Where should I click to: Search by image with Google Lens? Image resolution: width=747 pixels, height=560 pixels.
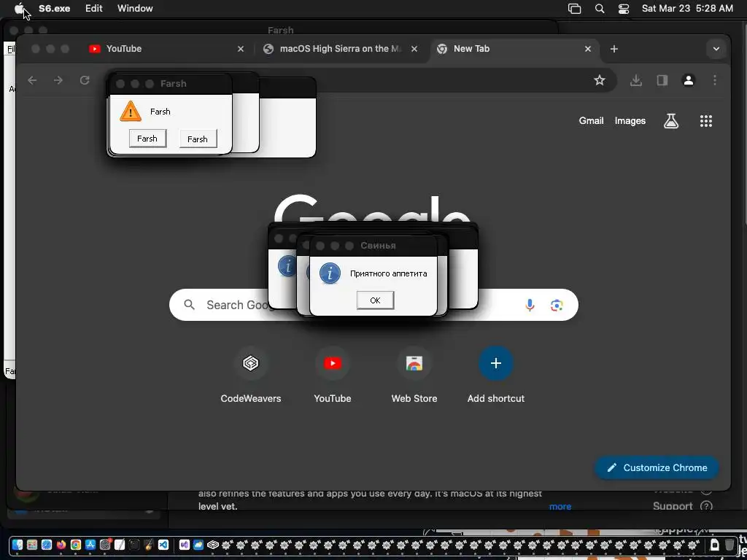[557, 305]
